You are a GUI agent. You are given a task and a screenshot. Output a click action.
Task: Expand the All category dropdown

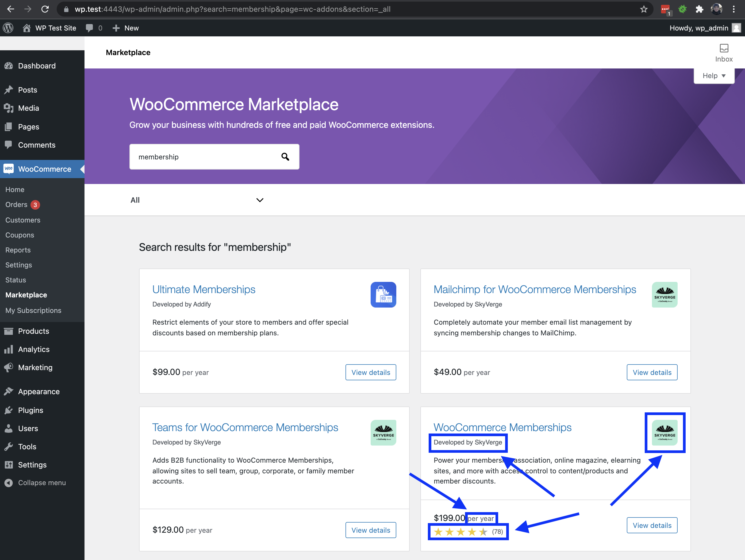197,200
